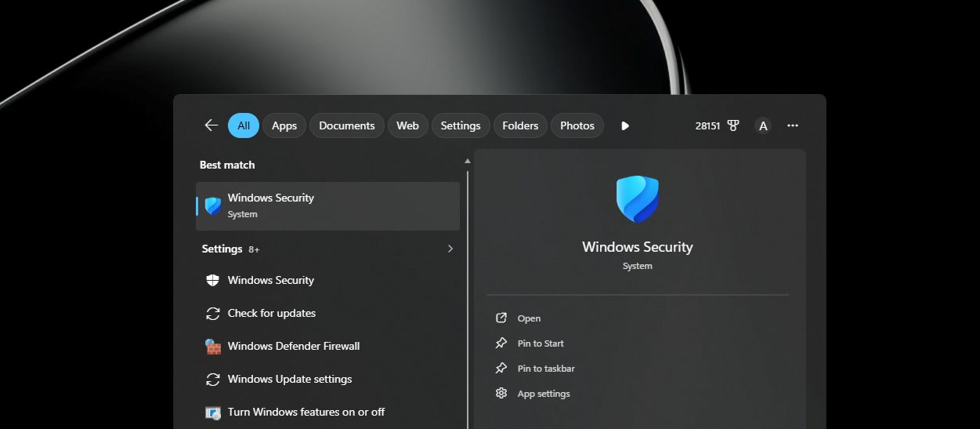980x429 pixels.
Task: Click the pin icon beside Pin to taskbar
Action: click(501, 368)
